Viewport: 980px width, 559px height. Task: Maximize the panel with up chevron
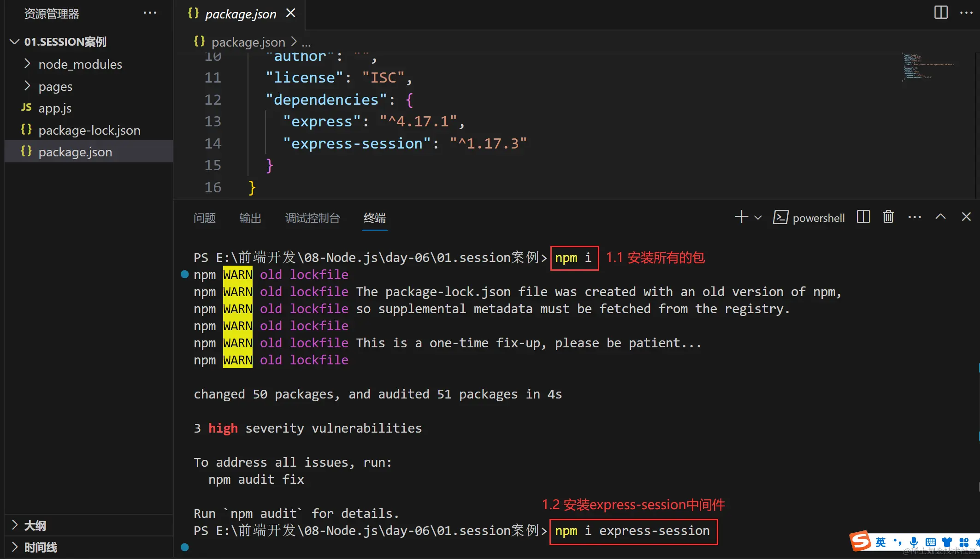tap(940, 217)
